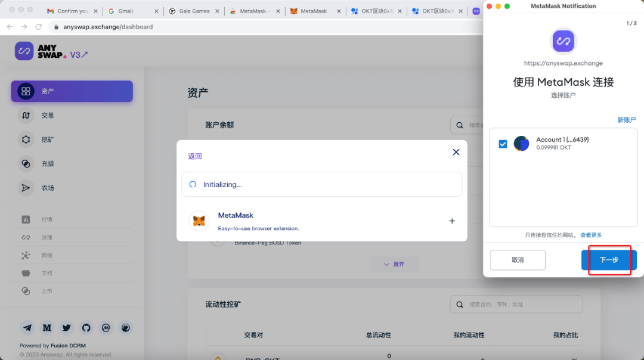Click 返回 to go back in dialog
The height and width of the screenshot is (360, 644).
click(194, 156)
